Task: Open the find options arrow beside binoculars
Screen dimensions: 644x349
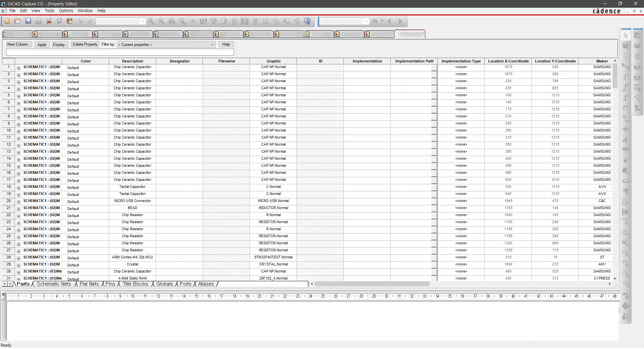Action: point(382,21)
